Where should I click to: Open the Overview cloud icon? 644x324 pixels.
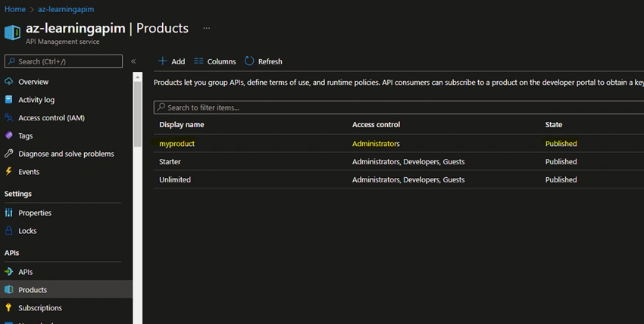pyautogui.click(x=8, y=81)
